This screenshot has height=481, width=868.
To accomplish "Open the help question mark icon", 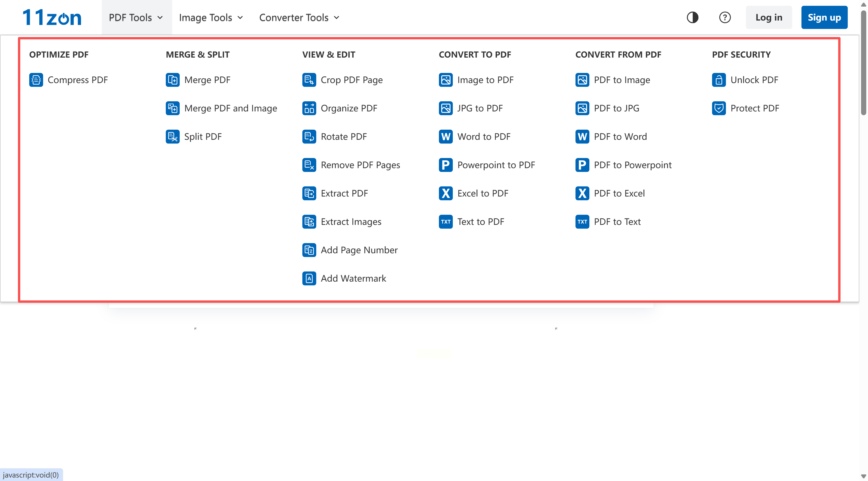I will click(724, 17).
